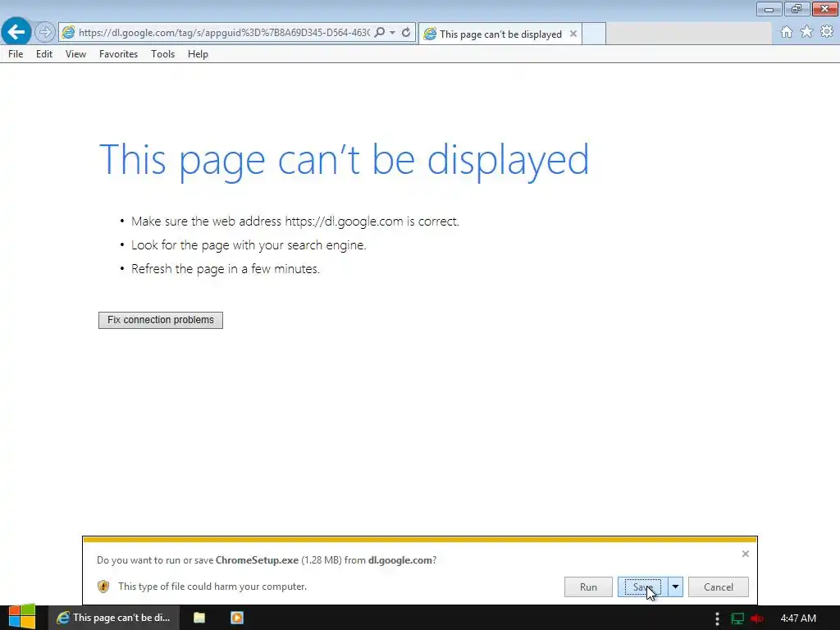Screen dimensions: 840x630
Task: Open File Explorer from the taskbar
Action: pos(199,618)
